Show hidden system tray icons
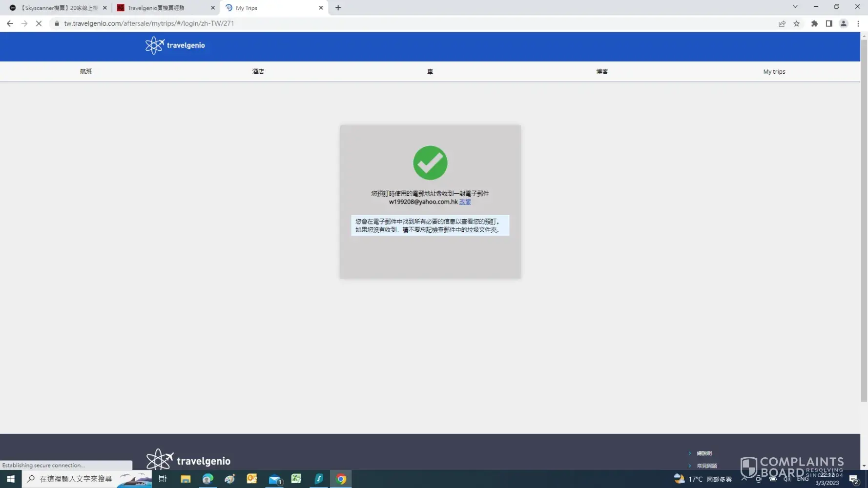The height and width of the screenshot is (488, 868). 744,479
